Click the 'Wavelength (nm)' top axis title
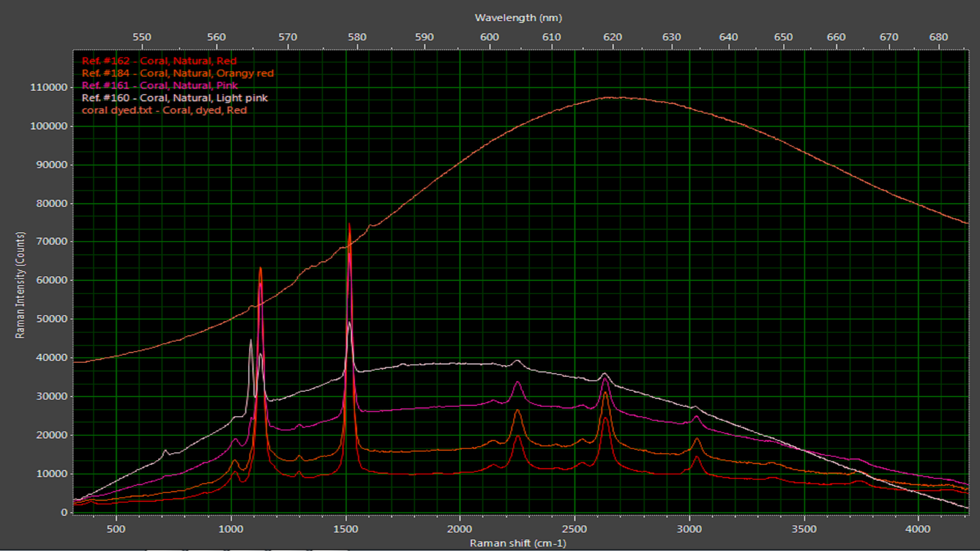Screen dimensions: 980x551 pos(518,17)
